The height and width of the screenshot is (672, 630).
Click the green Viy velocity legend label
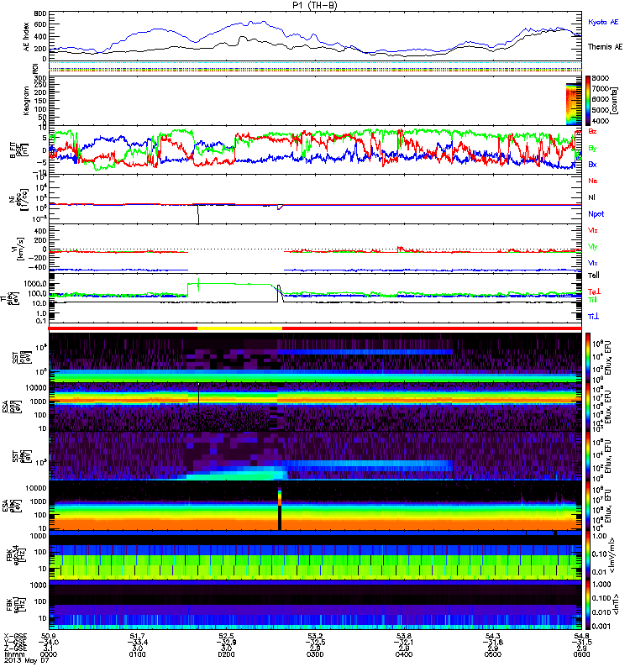pos(592,247)
